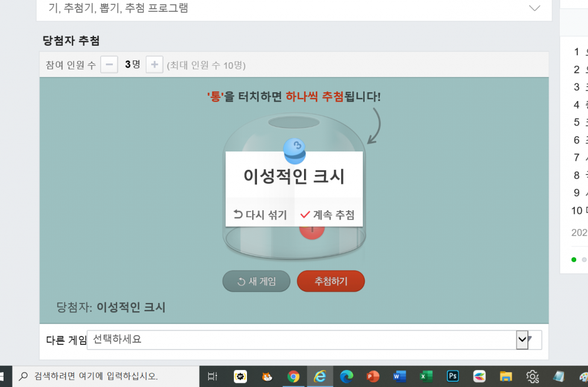Viewport: 588px width, 387px height.
Task: Decrease participant count with minus button
Action: tap(109, 65)
